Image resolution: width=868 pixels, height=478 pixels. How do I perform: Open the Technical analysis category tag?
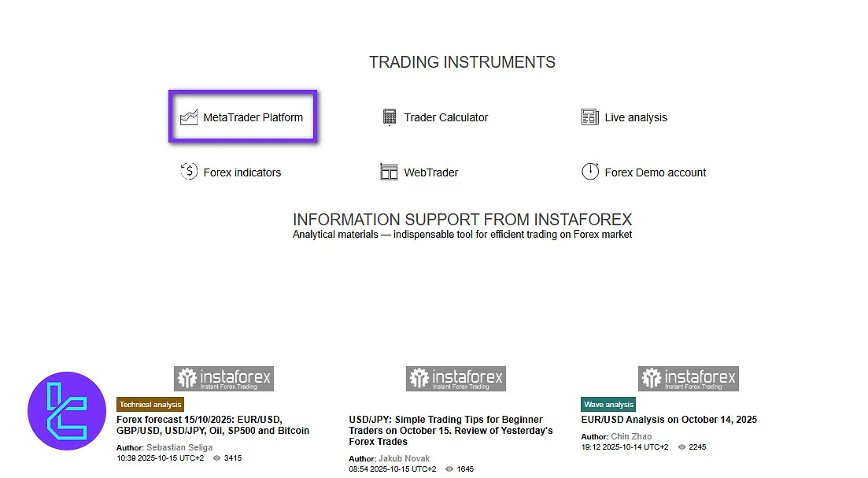point(150,404)
